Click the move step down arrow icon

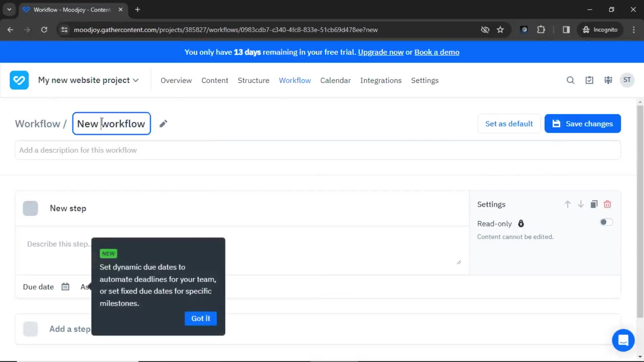580,204
